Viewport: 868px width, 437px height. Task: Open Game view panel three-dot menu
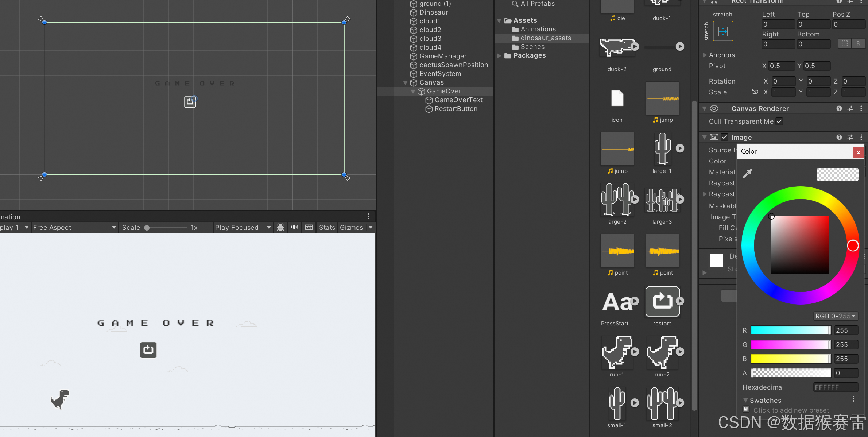[368, 216]
